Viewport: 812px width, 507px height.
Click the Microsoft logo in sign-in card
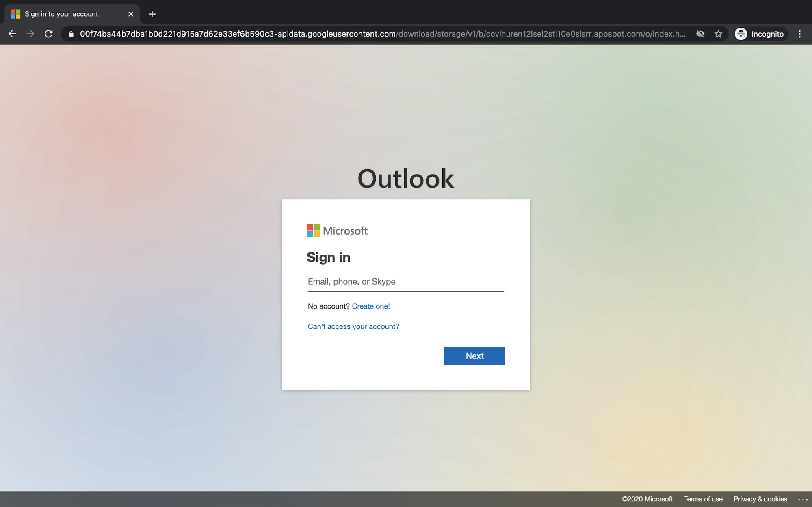(337, 231)
